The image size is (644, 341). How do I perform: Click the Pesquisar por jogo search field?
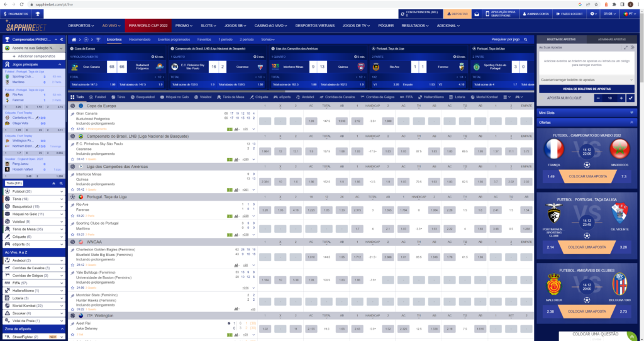pyautogui.click(x=505, y=40)
